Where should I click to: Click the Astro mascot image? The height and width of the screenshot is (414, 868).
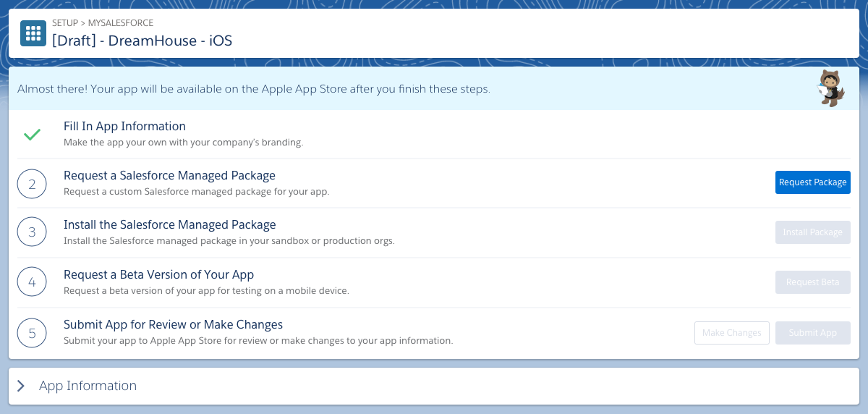[832, 88]
